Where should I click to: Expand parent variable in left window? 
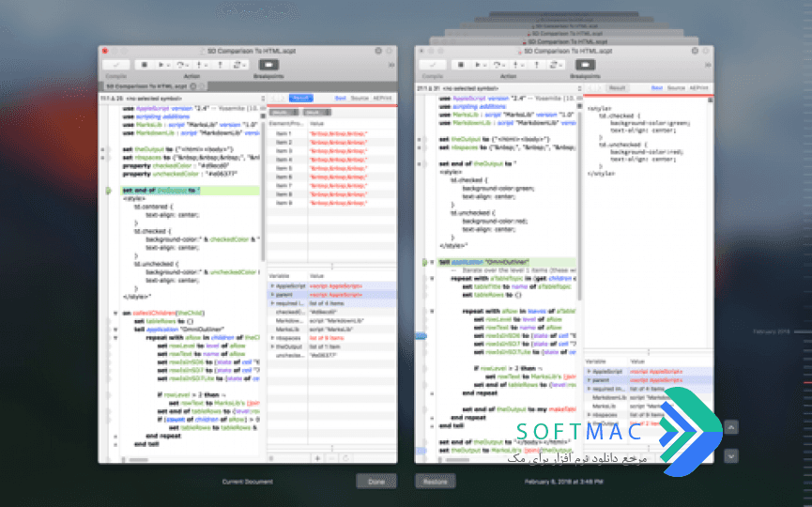[272, 295]
